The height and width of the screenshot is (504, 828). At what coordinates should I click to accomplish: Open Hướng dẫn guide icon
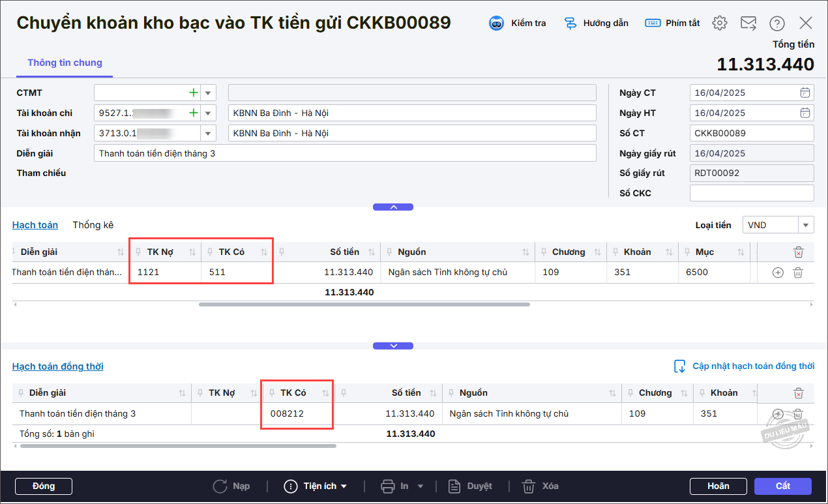[x=570, y=23]
